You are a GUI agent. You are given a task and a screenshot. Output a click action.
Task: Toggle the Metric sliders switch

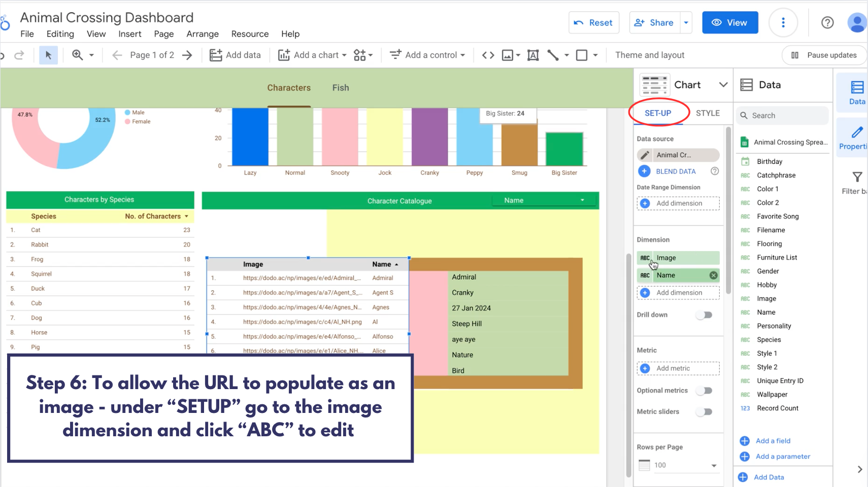click(x=704, y=412)
